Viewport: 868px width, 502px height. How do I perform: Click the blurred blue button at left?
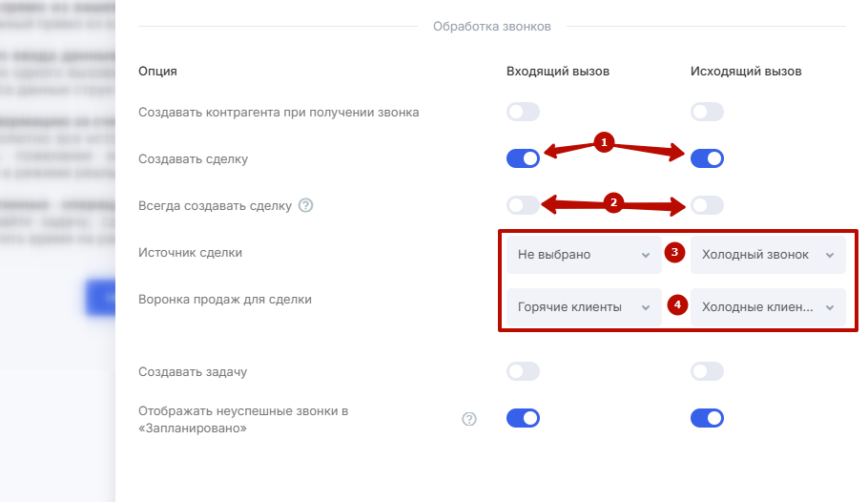coord(101,298)
